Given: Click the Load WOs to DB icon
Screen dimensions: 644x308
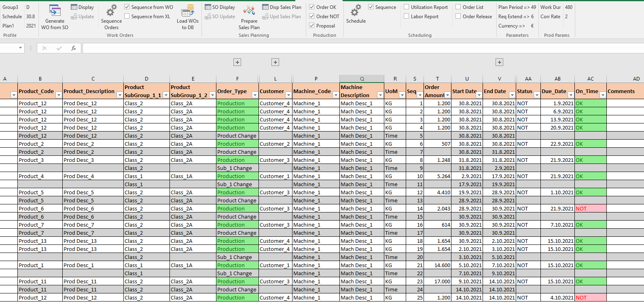Looking at the screenshot, I should [188, 11].
